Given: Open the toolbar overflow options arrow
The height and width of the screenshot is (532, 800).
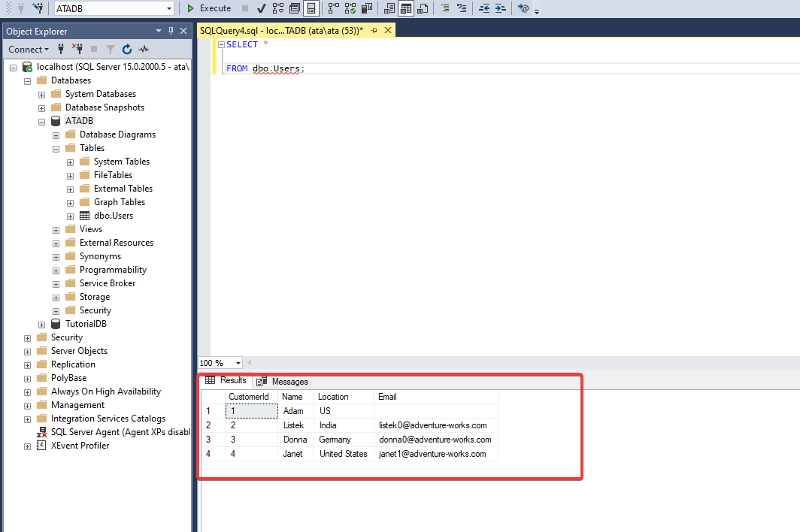Looking at the screenshot, I should [x=537, y=11].
